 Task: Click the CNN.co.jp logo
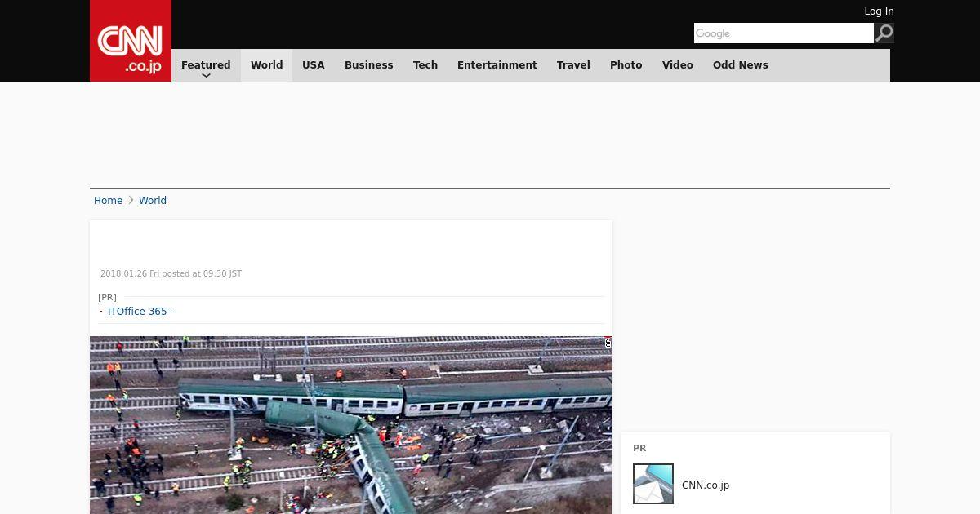(x=131, y=41)
